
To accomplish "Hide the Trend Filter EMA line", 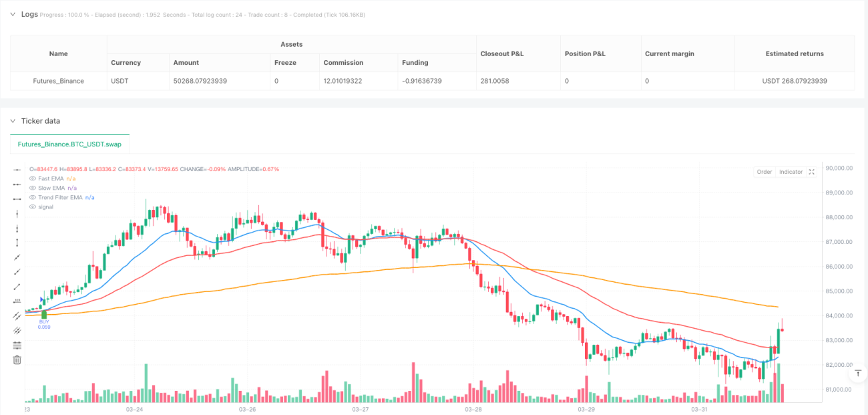I will pyautogui.click(x=33, y=197).
